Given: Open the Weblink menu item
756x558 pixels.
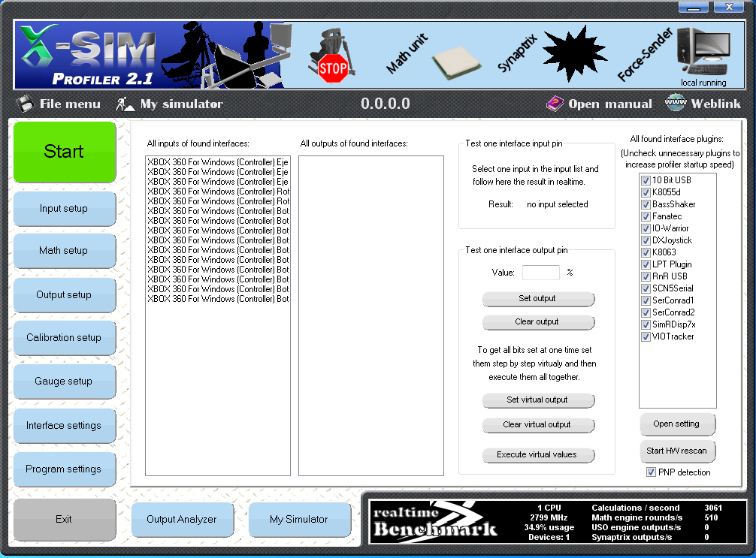Looking at the screenshot, I should (x=703, y=104).
